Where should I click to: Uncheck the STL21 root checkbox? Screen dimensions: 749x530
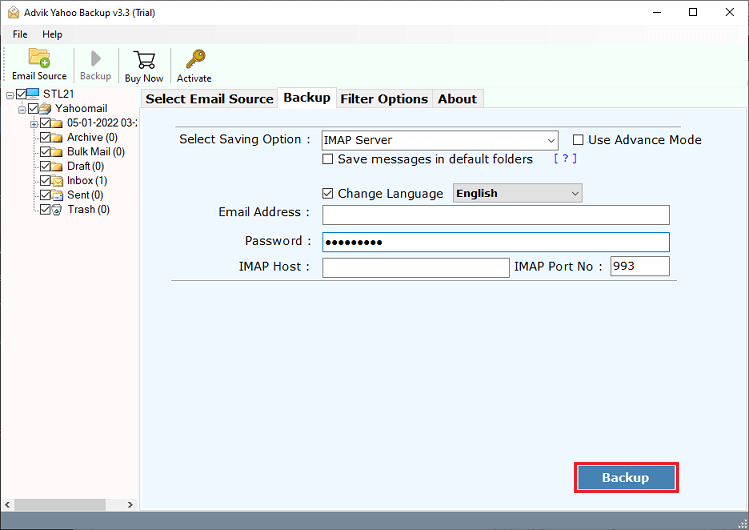tap(21, 94)
